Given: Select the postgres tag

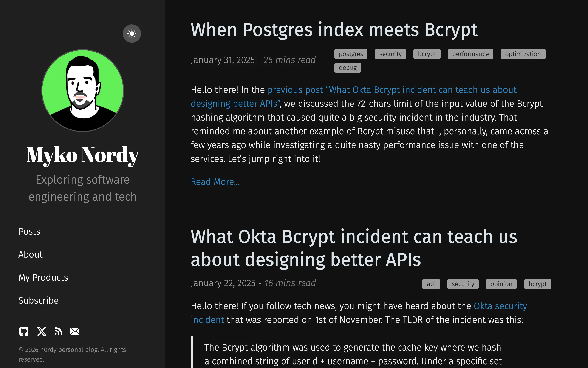Looking at the screenshot, I should click(x=351, y=54).
